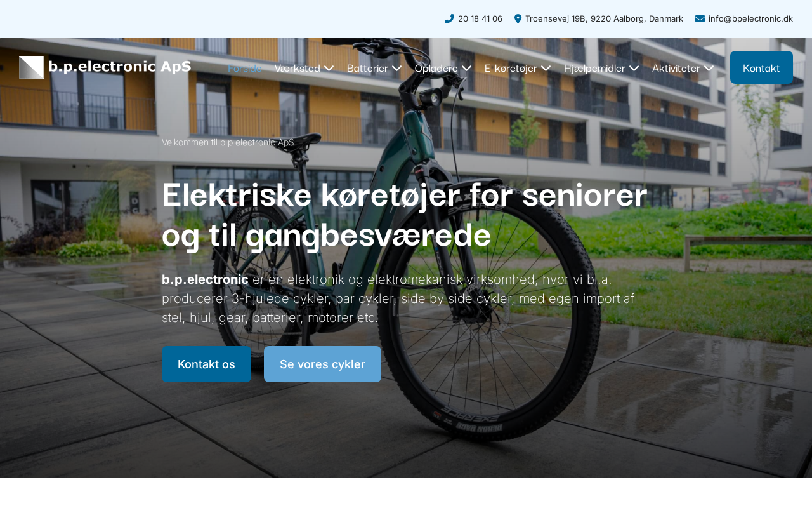Go to the Forside menu item

click(245, 68)
